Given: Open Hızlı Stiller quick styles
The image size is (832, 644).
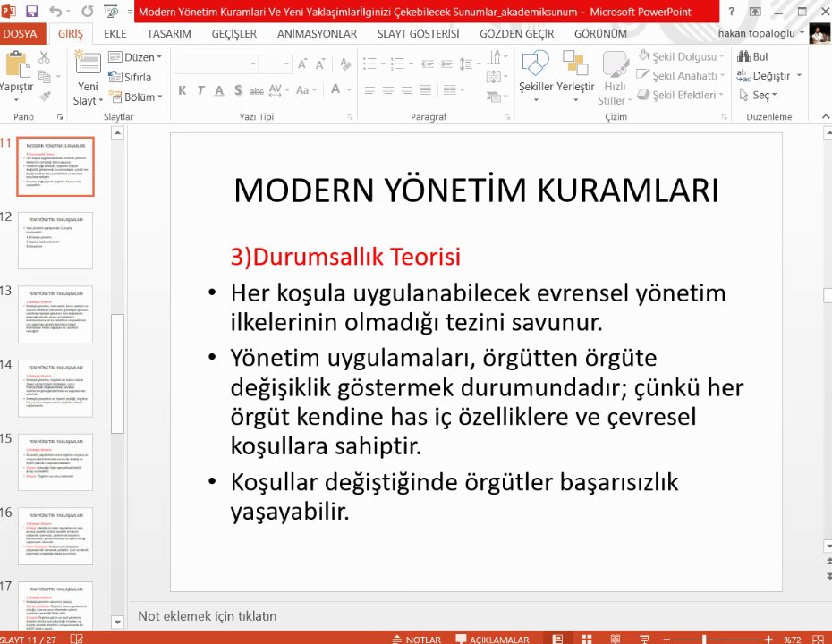Looking at the screenshot, I should point(615,78).
